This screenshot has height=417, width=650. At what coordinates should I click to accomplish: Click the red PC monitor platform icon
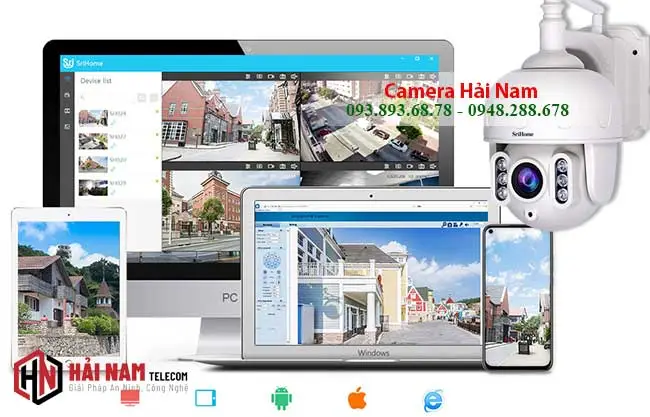click(x=130, y=398)
